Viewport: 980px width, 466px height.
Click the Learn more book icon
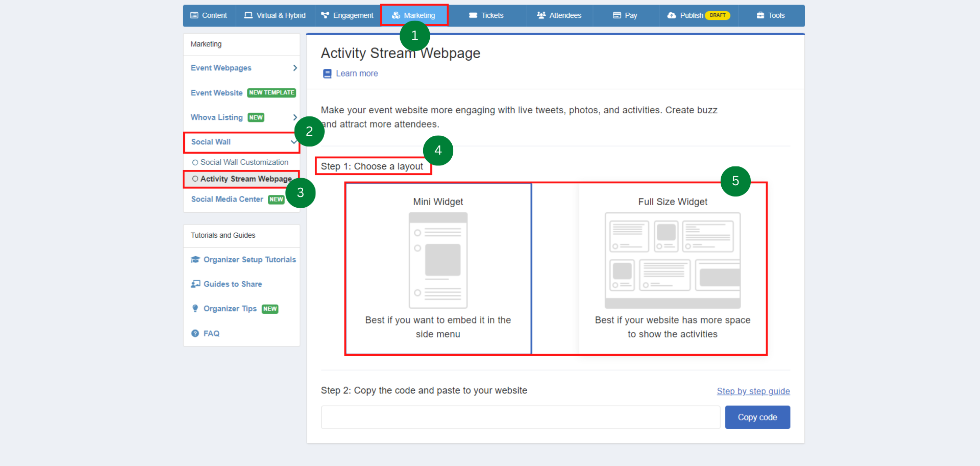pyautogui.click(x=327, y=73)
